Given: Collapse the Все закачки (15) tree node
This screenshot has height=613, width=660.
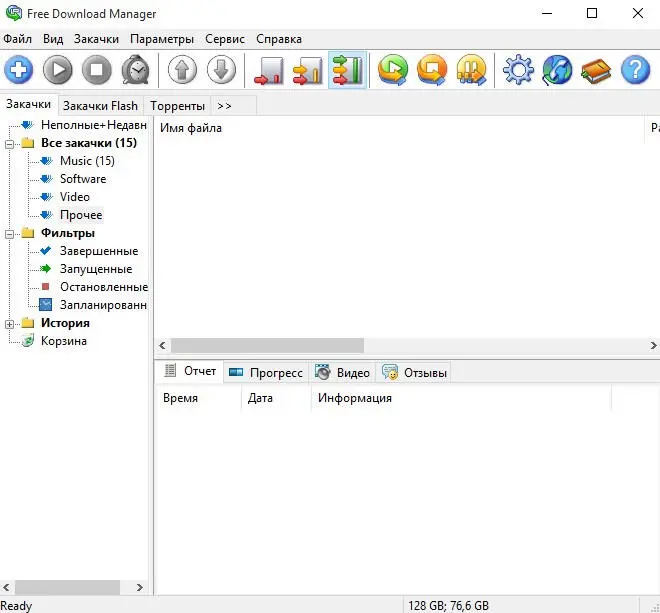Looking at the screenshot, I should [10, 144].
